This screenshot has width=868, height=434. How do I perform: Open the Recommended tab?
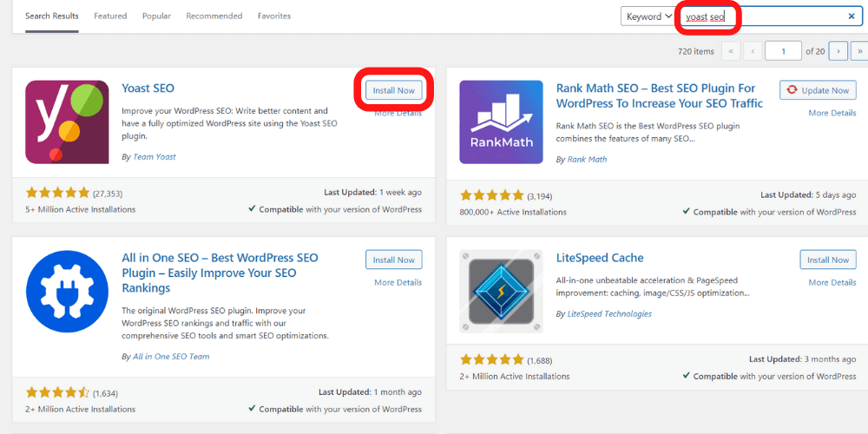pos(214,16)
